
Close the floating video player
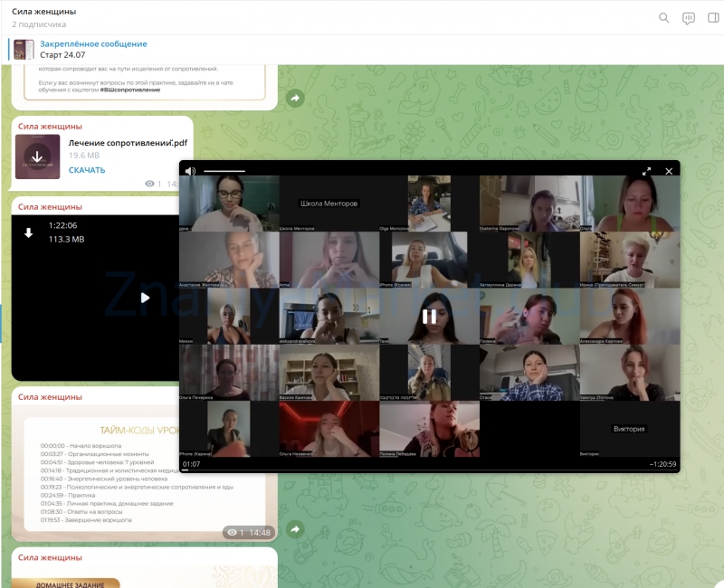coord(669,171)
